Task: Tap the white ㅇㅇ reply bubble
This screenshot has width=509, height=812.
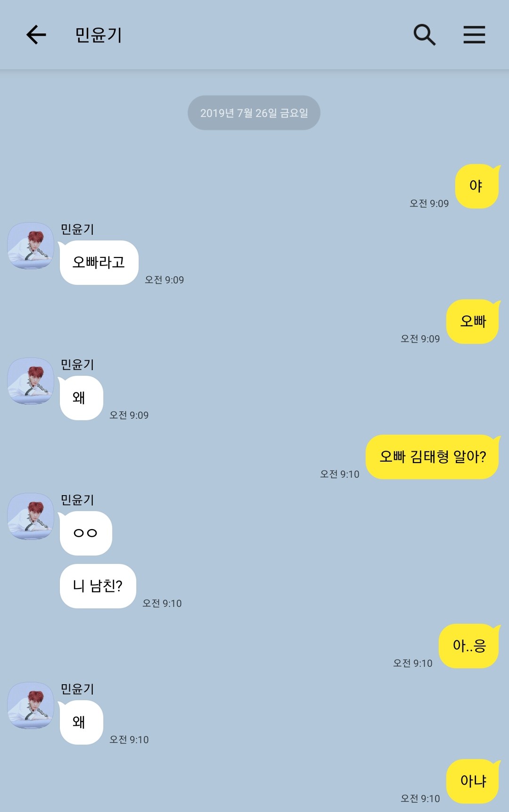Action: [x=85, y=533]
